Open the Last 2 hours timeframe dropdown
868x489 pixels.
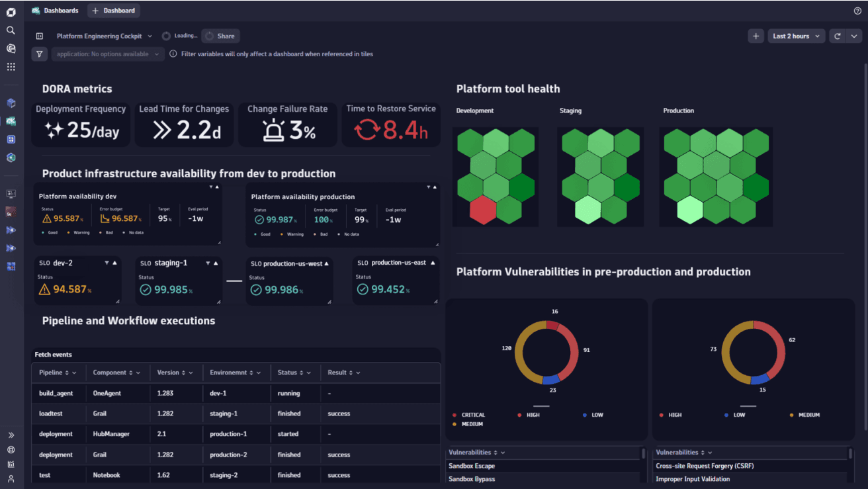coord(796,36)
